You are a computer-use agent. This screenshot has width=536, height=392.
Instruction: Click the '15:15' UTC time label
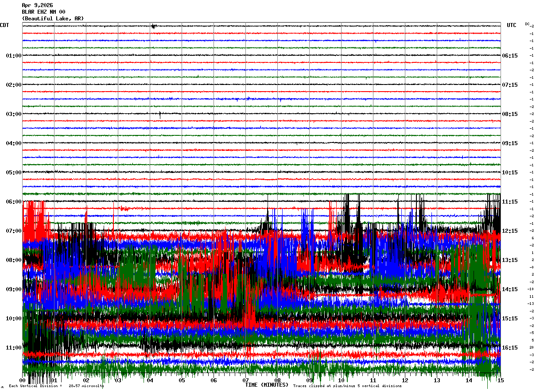510,319
